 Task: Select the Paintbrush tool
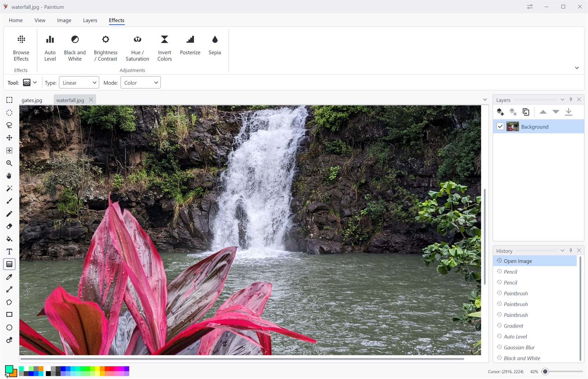[x=9, y=201]
